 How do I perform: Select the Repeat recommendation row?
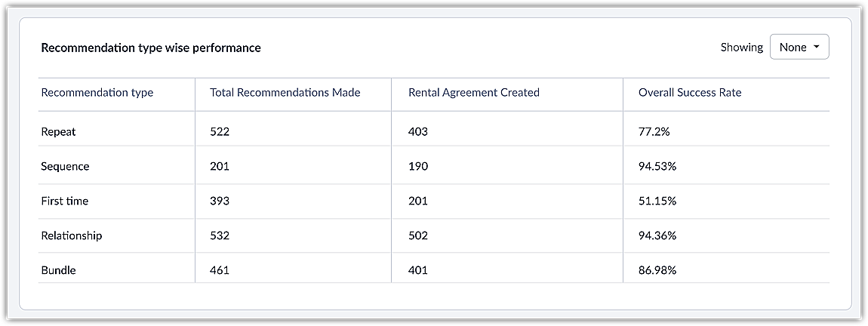[59, 131]
